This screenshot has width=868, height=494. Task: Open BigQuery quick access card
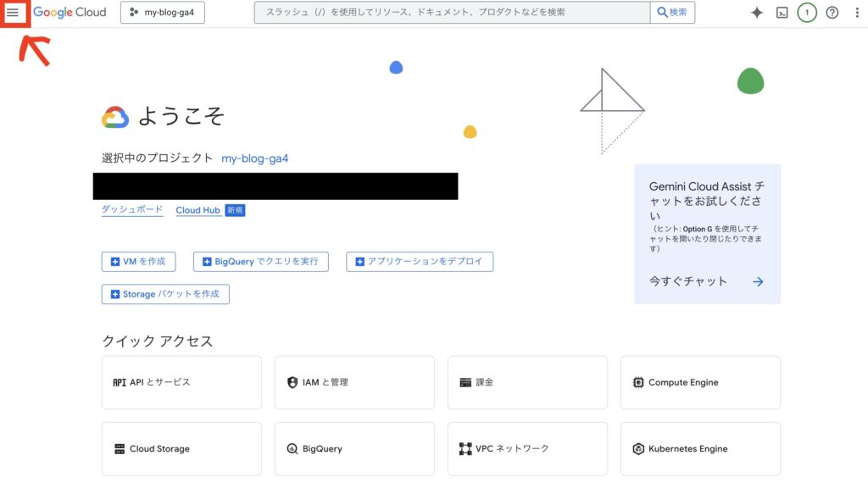click(354, 448)
